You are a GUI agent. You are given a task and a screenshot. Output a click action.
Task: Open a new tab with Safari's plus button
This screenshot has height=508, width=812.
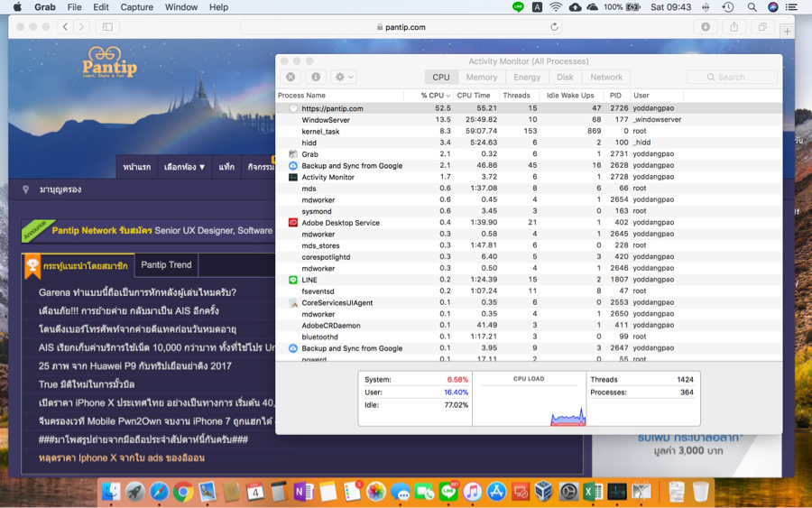tap(787, 32)
